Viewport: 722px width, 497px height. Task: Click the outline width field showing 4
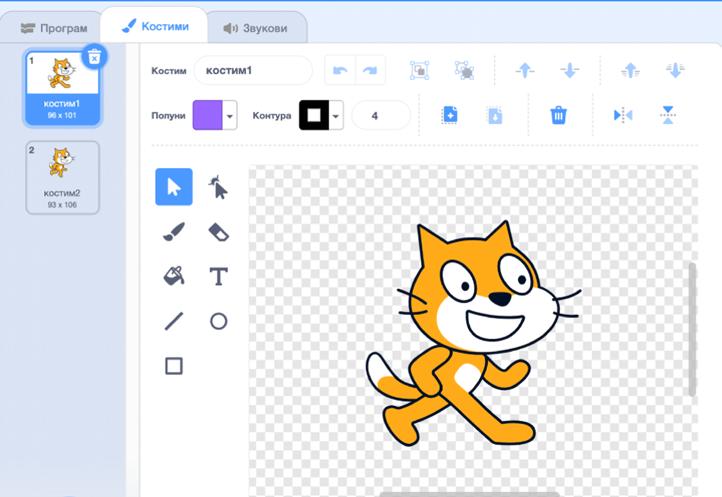(x=381, y=116)
